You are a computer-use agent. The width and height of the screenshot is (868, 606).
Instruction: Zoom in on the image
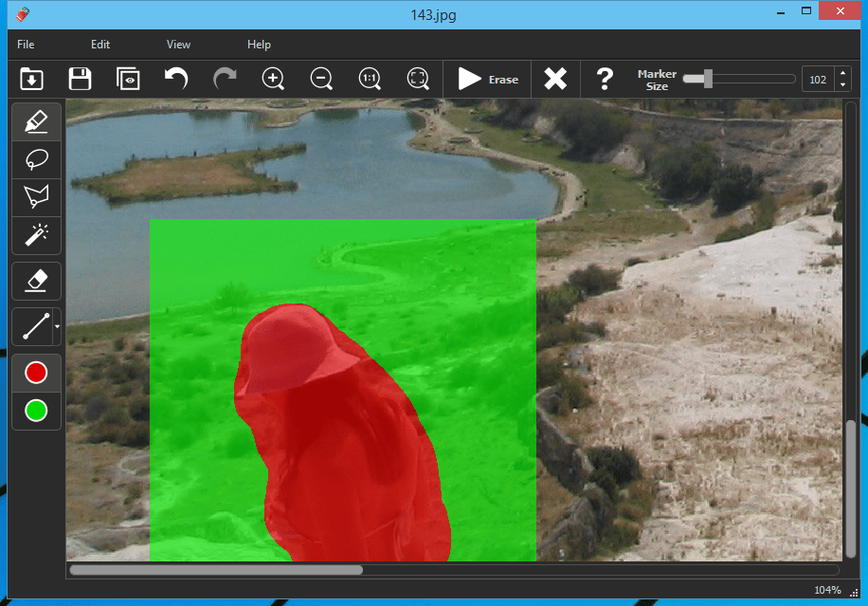273,79
